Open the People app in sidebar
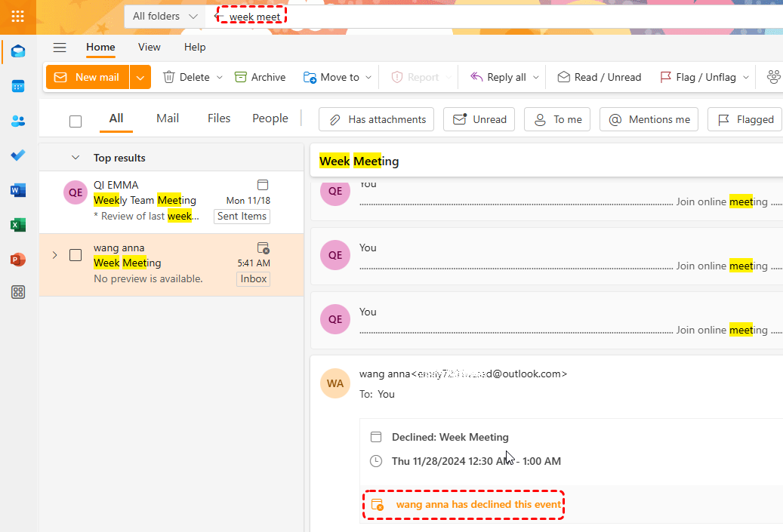 [18, 121]
